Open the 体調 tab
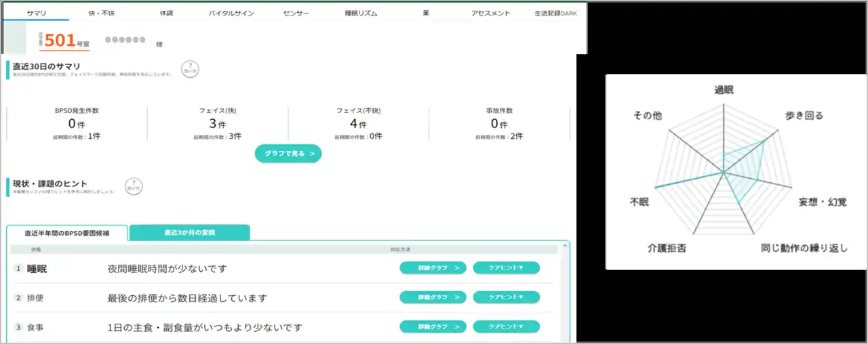Screen dimensions: 868x344 (167, 13)
